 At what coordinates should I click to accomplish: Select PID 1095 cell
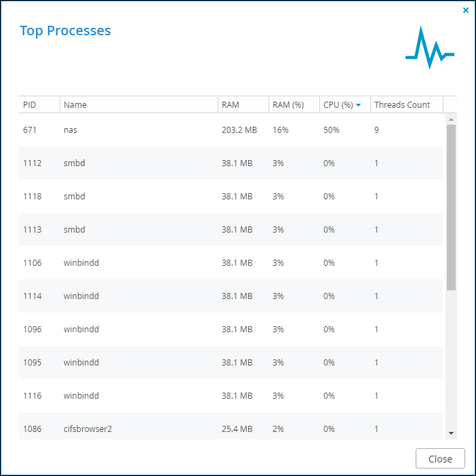coord(32,363)
